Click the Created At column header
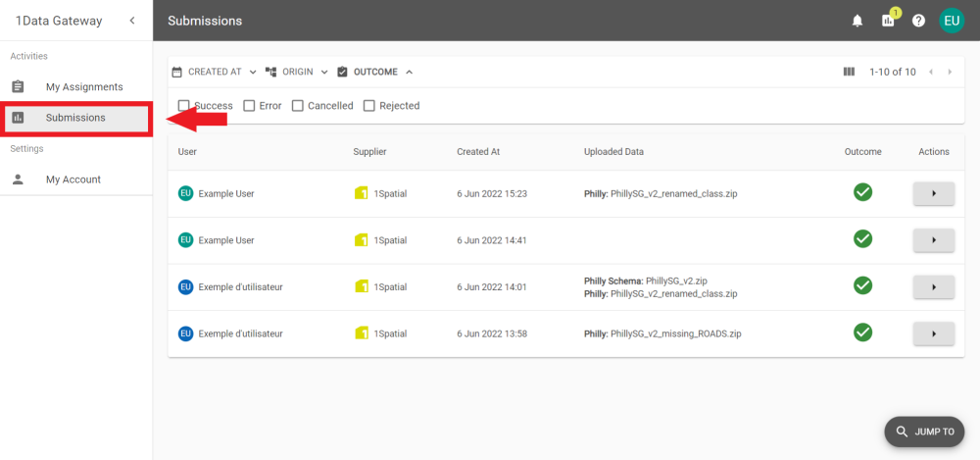980x460 pixels. pos(478,151)
